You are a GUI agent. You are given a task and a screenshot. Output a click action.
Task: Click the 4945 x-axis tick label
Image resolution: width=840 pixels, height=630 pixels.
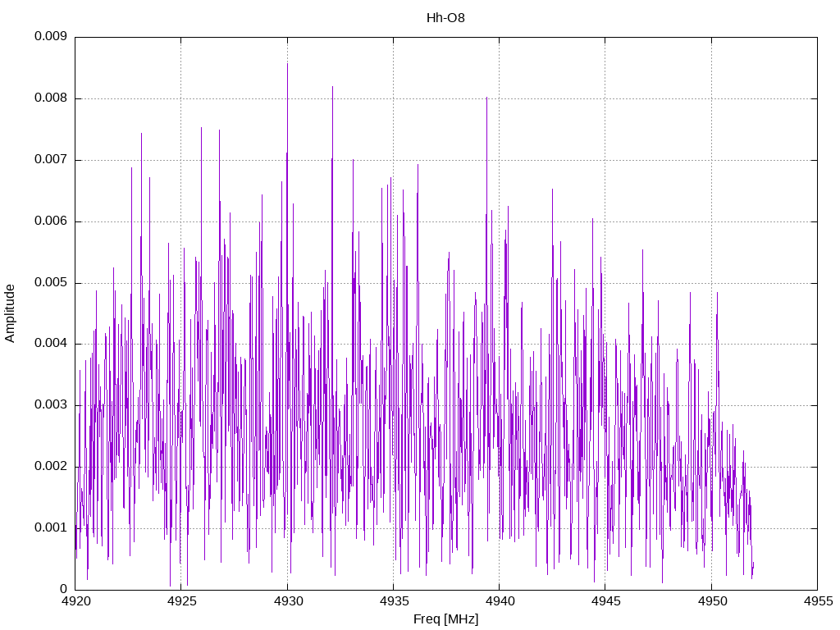click(606, 601)
